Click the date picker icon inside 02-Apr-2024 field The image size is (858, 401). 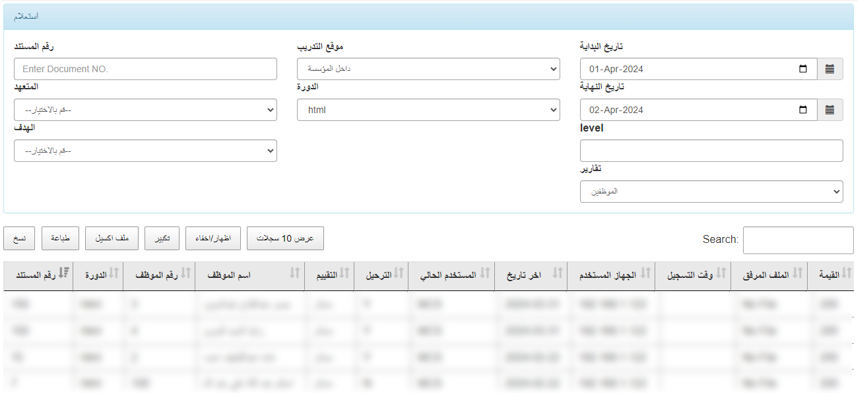[x=803, y=110]
